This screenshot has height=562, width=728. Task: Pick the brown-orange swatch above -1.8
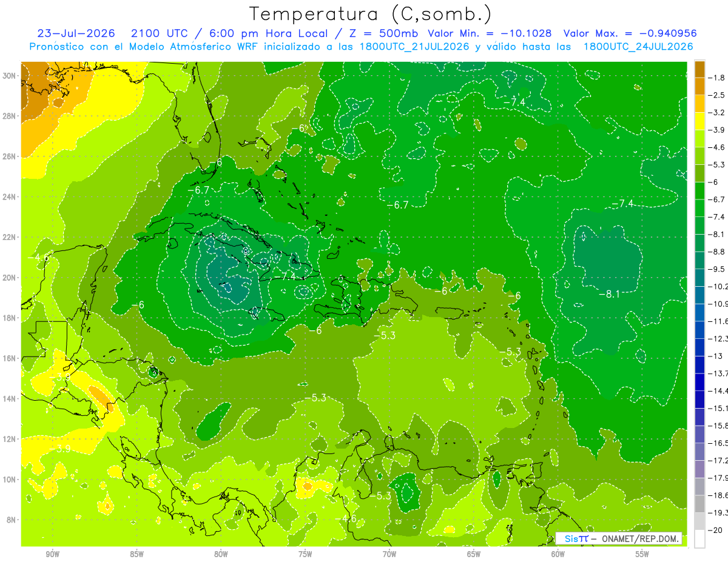click(x=699, y=69)
